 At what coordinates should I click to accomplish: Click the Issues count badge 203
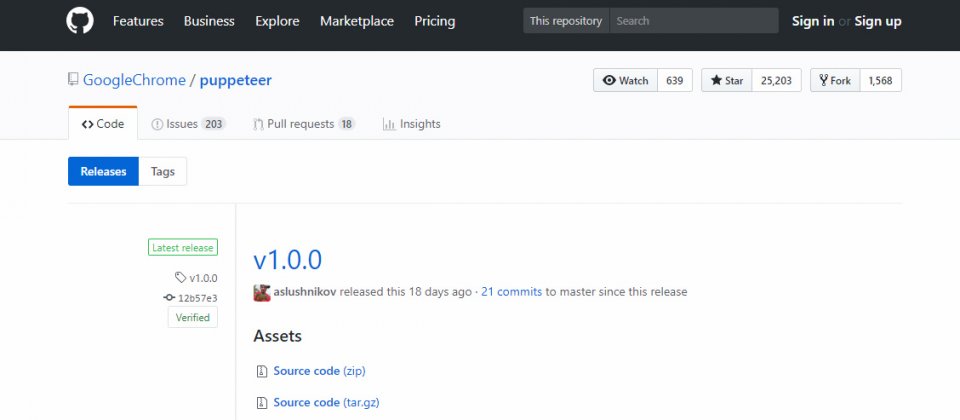(x=214, y=124)
